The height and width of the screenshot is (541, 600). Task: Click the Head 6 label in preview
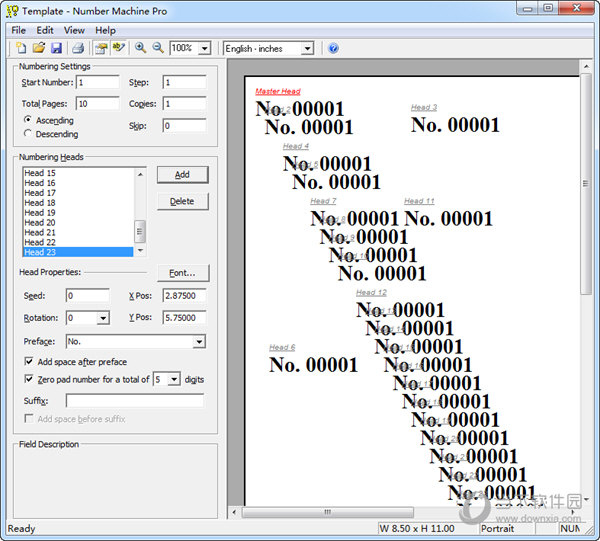coord(282,347)
